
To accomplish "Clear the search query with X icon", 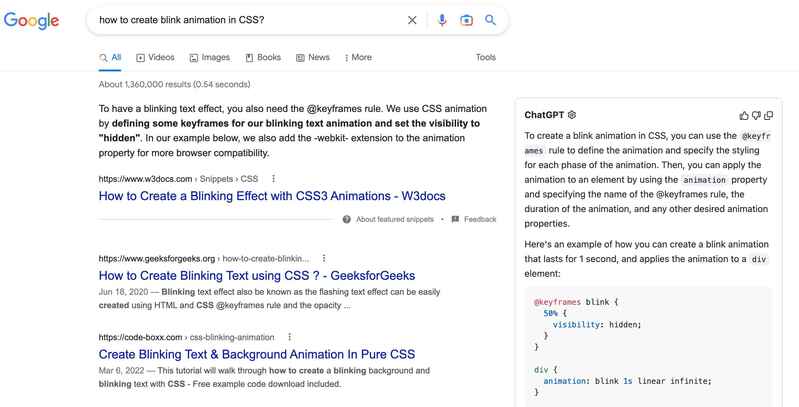I will tap(412, 20).
